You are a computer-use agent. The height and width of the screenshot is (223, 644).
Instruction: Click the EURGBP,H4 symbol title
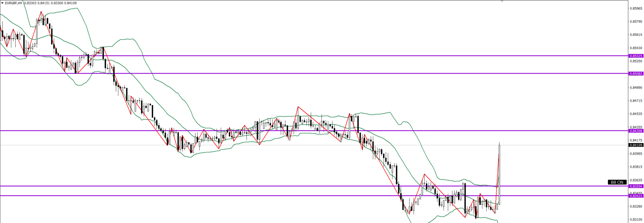13,3
